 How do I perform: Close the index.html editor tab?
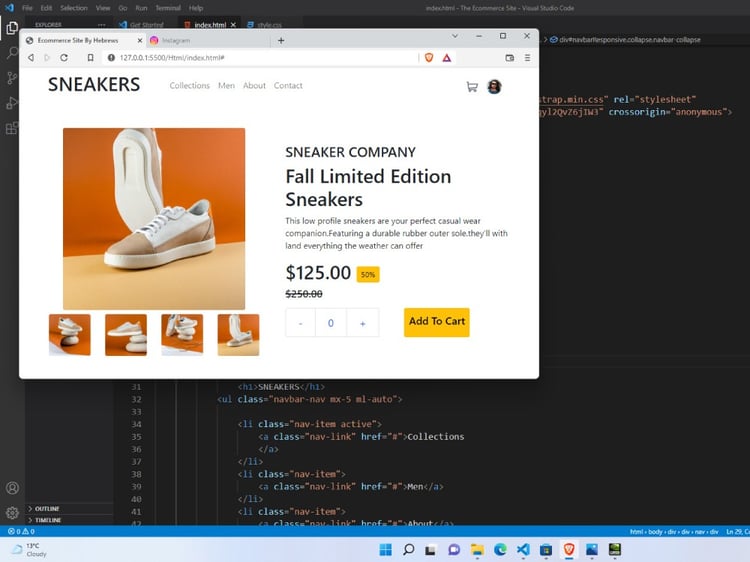(x=233, y=25)
